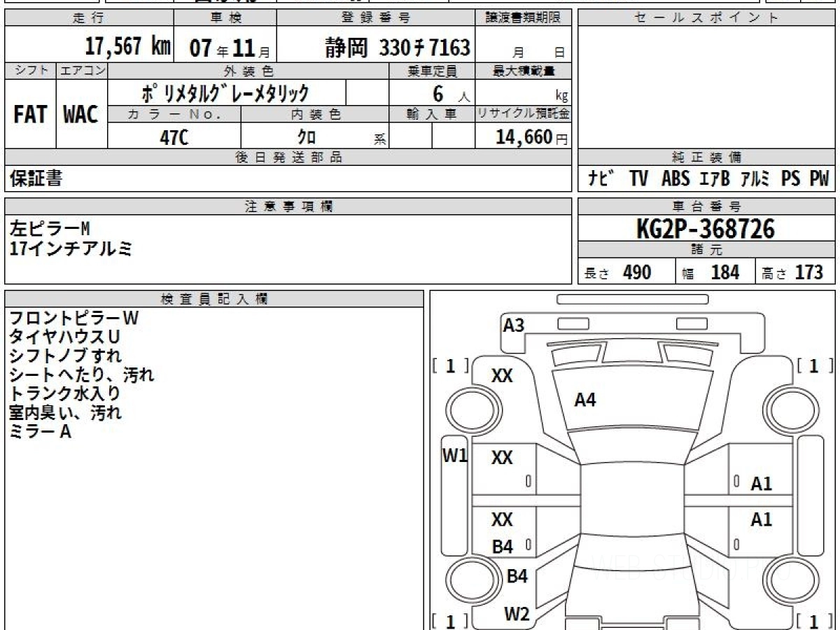Click the W1 mark on the car diagram

point(454,456)
